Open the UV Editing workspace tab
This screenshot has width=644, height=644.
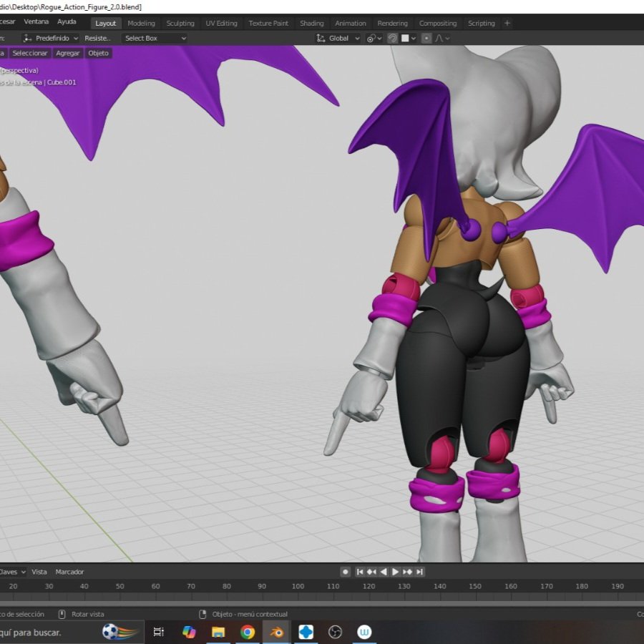pyautogui.click(x=221, y=24)
